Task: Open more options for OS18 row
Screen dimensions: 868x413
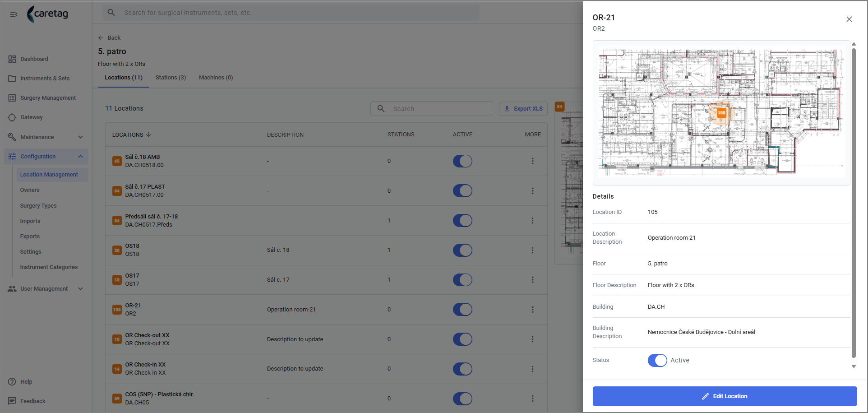Action: click(532, 250)
